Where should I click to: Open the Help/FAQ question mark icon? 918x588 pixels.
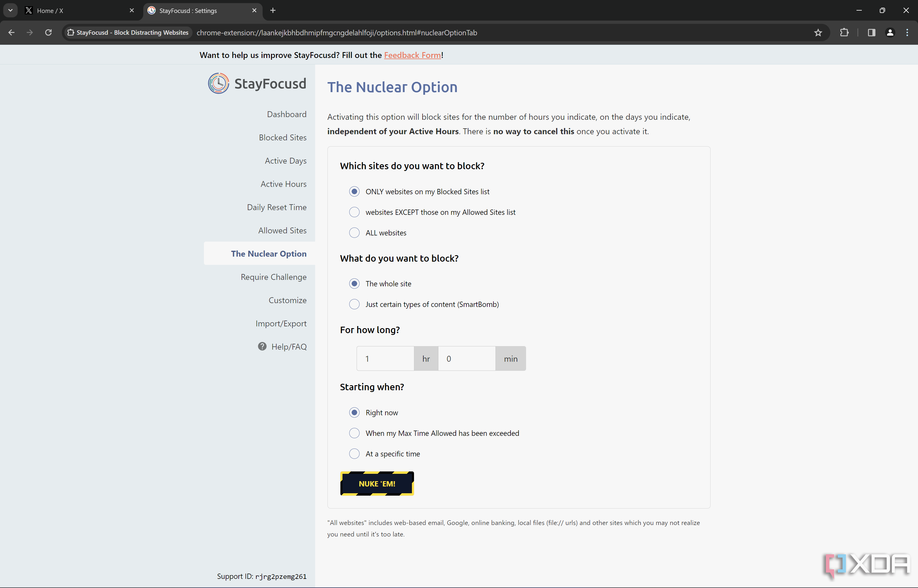click(x=262, y=346)
